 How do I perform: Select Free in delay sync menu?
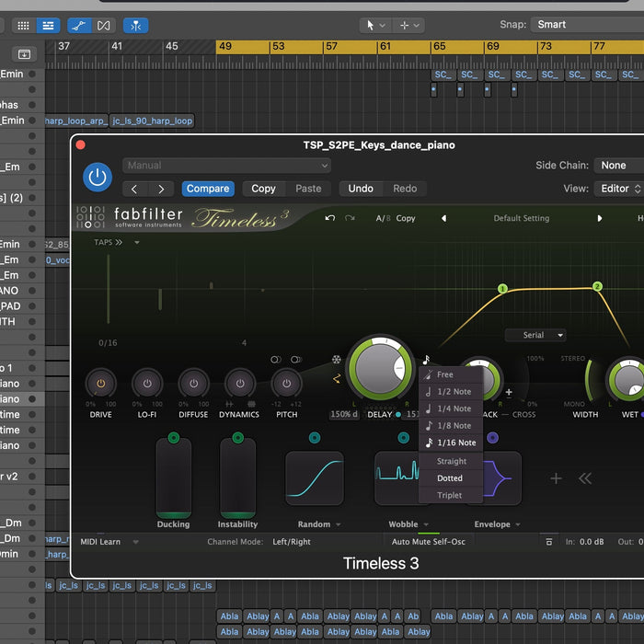tap(451, 374)
